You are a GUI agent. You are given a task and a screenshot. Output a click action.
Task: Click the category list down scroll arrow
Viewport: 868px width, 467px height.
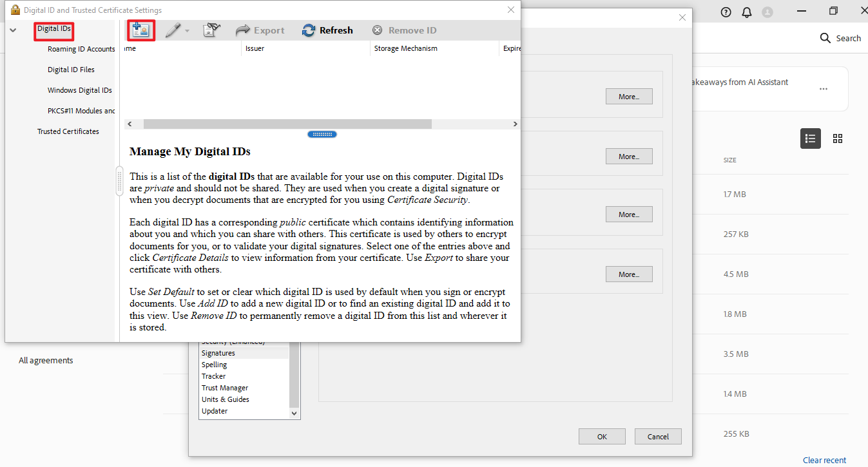(x=294, y=413)
